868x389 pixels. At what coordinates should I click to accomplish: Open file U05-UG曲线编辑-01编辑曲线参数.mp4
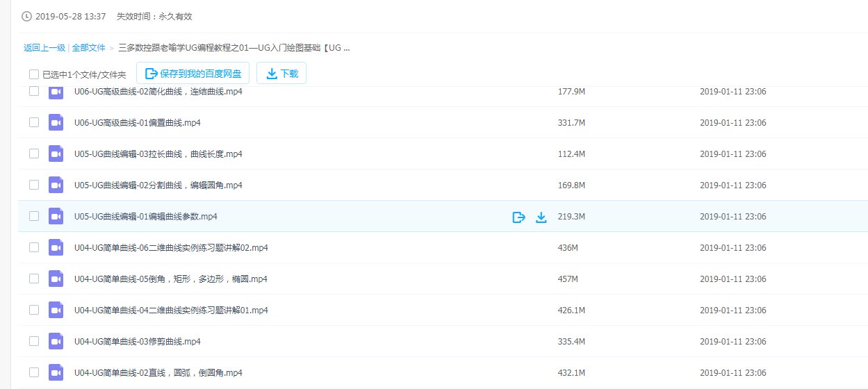[146, 216]
